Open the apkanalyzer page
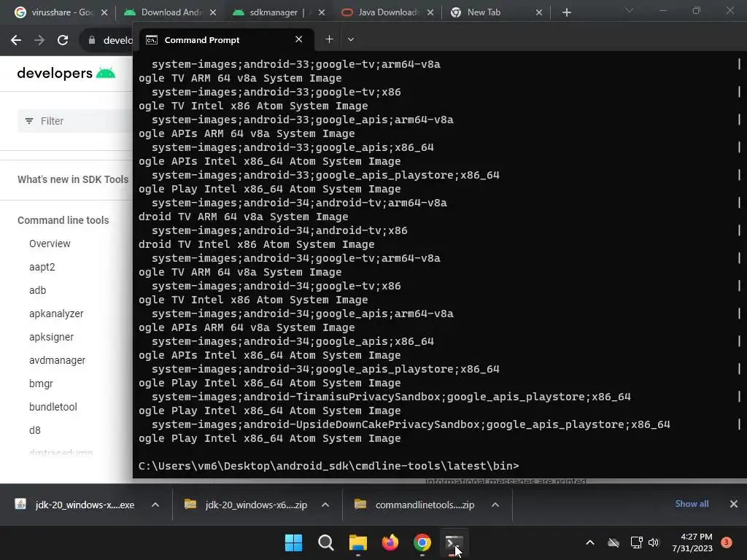This screenshot has width=747, height=560. pos(56,314)
